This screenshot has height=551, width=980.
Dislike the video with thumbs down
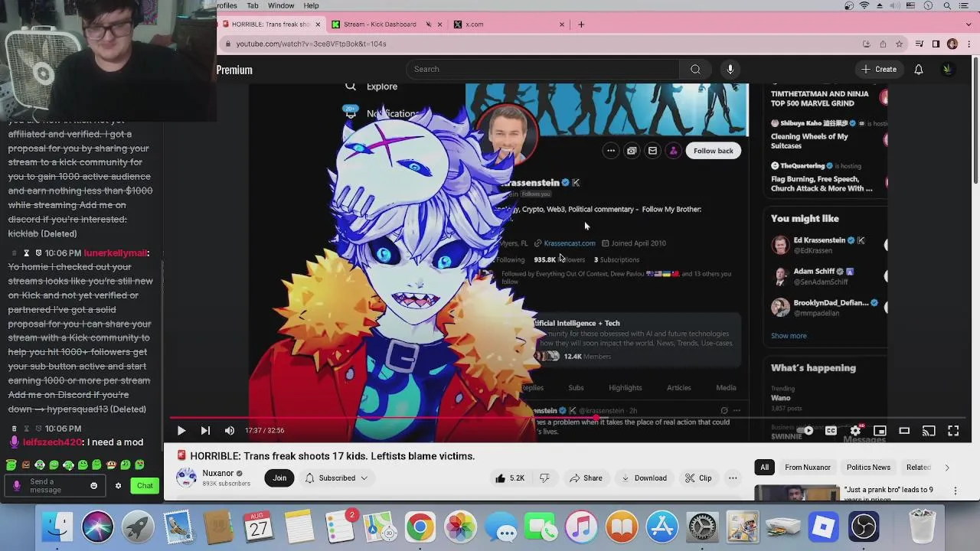tap(544, 478)
